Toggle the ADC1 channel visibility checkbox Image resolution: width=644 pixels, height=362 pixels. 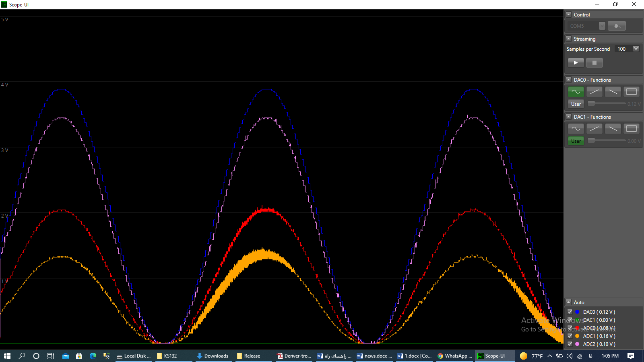point(570,336)
